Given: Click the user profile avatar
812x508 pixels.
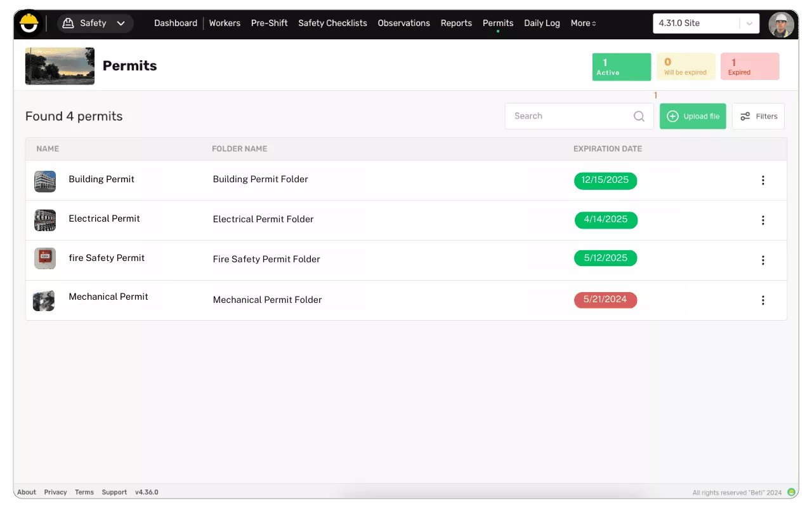Looking at the screenshot, I should pyautogui.click(x=781, y=24).
